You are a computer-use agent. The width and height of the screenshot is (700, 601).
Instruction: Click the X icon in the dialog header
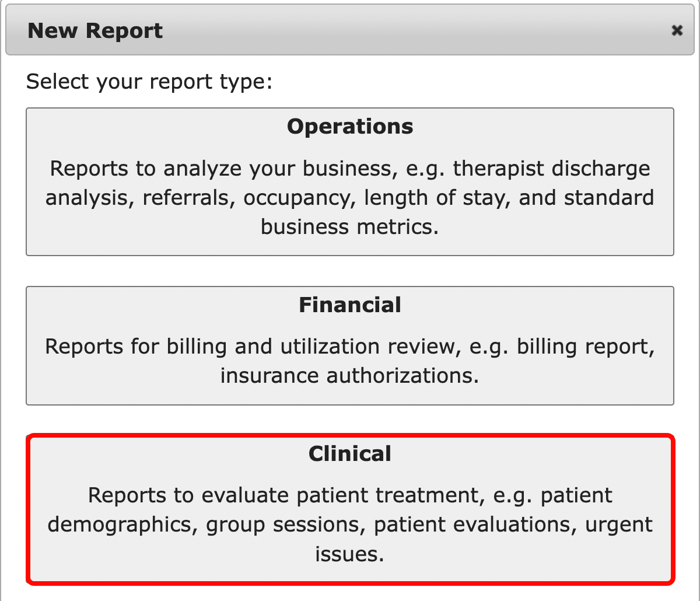[x=677, y=30]
